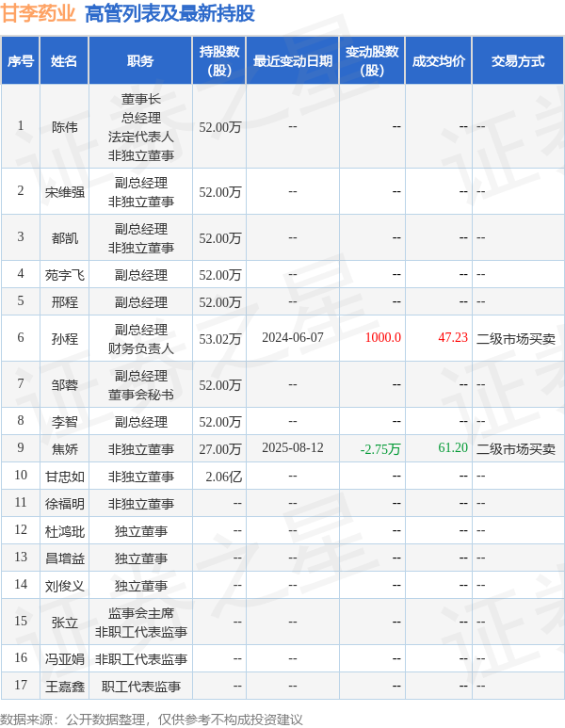Click the 27.00万 holdings value

point(220,449)
